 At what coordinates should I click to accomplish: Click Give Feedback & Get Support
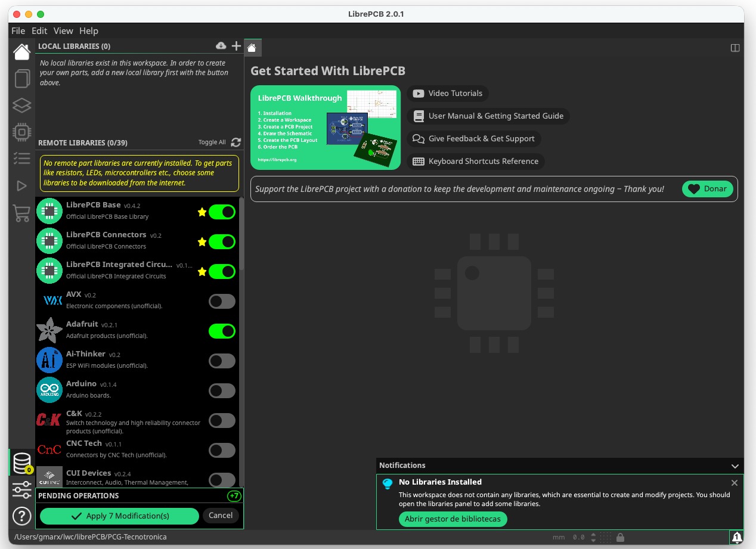473,139
